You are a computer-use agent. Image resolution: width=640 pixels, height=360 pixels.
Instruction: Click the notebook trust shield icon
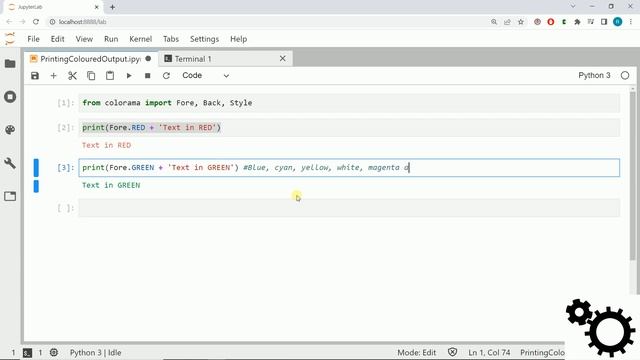pyautogui.click(x=452, y=352)
